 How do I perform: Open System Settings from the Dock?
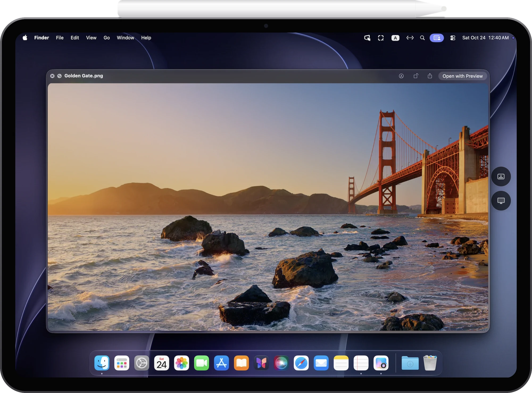tap(142, 363)
